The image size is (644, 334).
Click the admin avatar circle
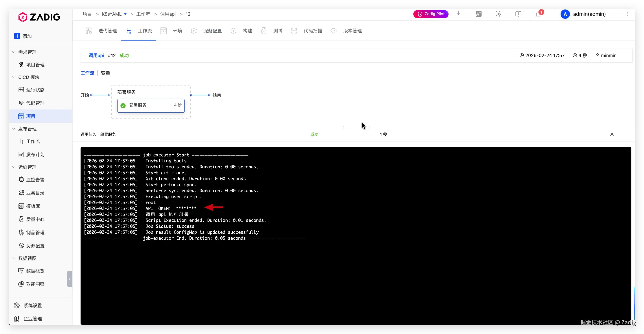click(565, 14)
